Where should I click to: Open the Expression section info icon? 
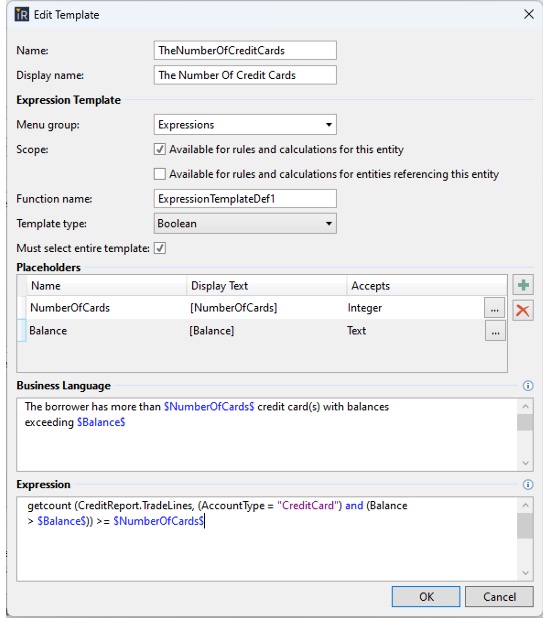528,484
